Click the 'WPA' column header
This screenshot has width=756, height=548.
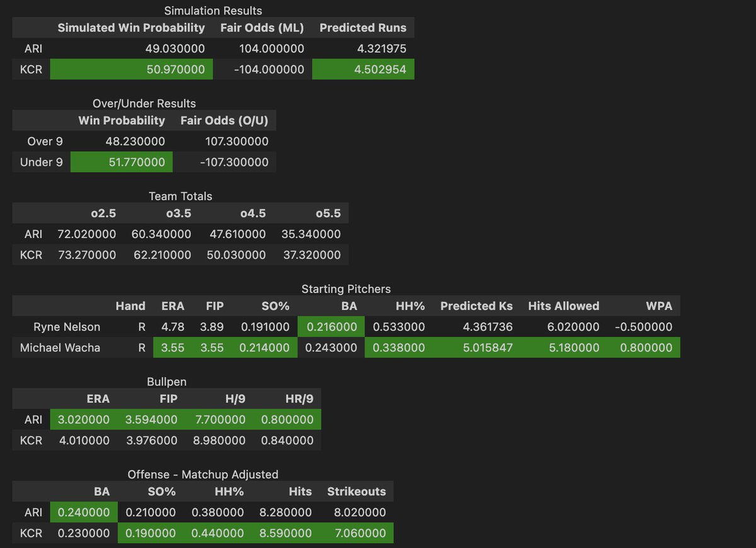(x=659, y=305)
